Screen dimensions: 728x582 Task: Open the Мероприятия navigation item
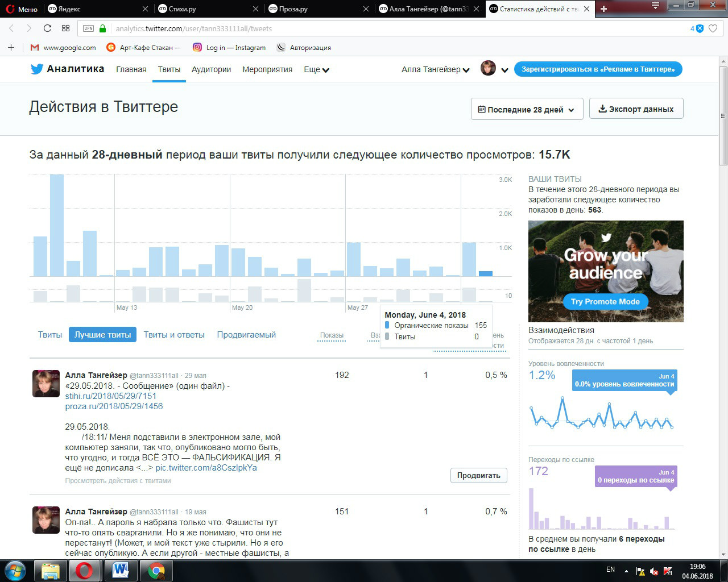[x=267, y=69]
